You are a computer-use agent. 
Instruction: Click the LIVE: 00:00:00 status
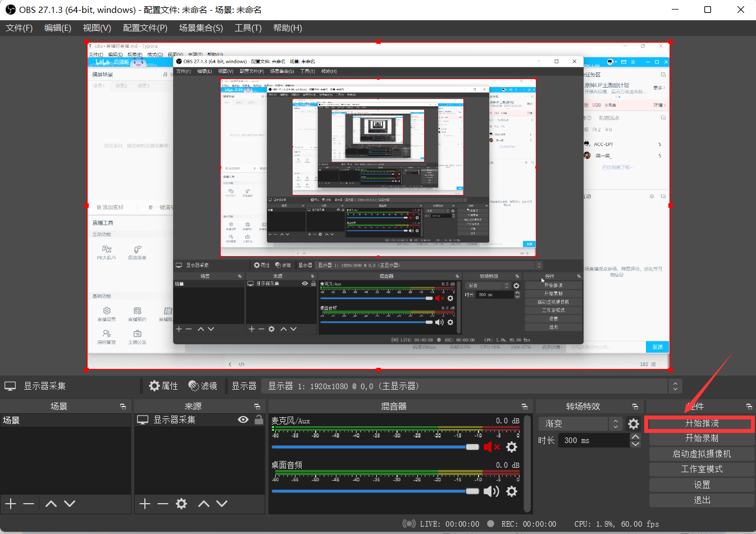click(449, 524)
